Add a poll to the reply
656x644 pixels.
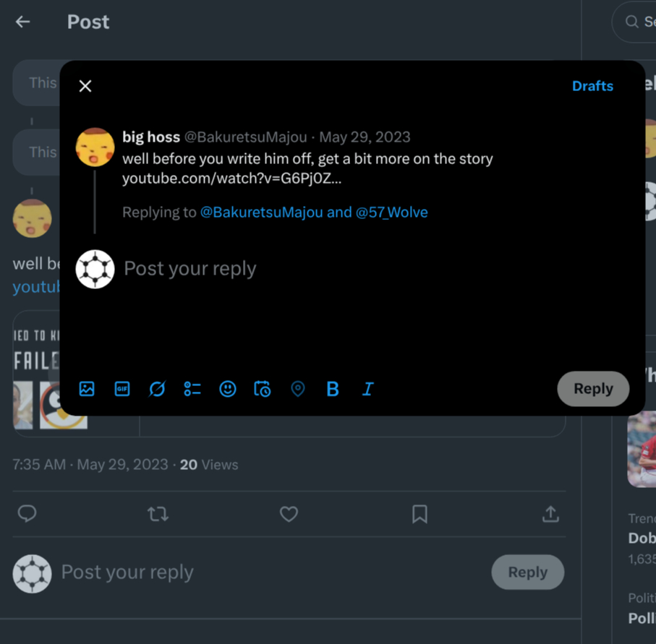tap(192, 389)
